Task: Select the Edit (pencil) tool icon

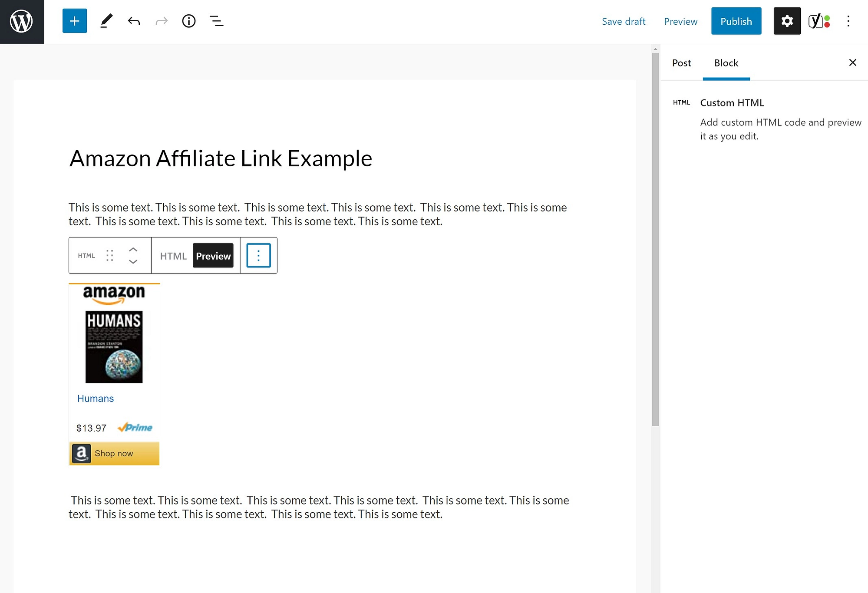Action: [106, 20]
